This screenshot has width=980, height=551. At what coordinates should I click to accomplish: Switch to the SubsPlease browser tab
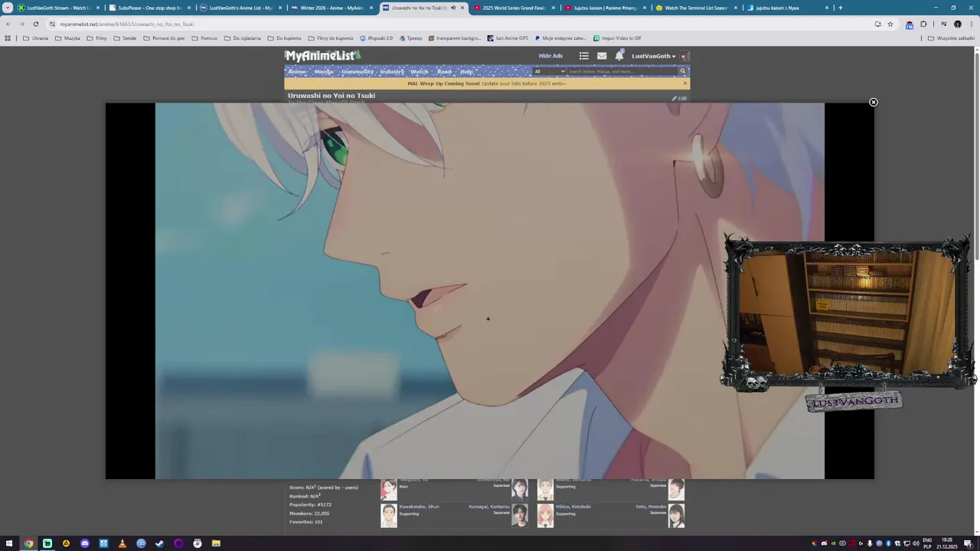click(149, 8)
